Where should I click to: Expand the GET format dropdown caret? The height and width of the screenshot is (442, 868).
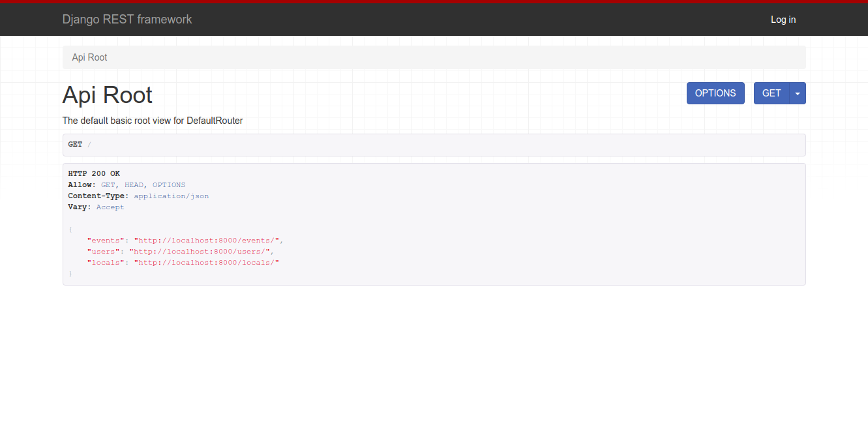tap(798, 93)
